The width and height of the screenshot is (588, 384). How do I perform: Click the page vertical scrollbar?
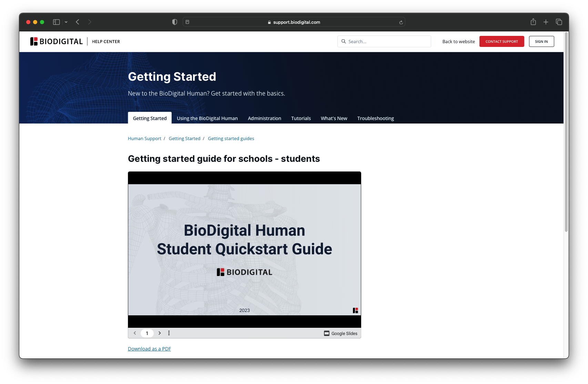pyautogui.click(x=566, y=132)
